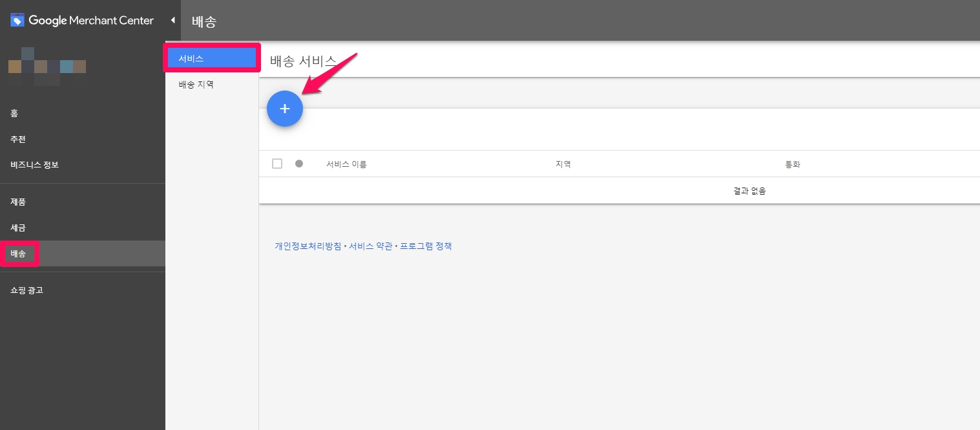
Task: Open 추천 from the sidebar
Action: coord(18,139)
